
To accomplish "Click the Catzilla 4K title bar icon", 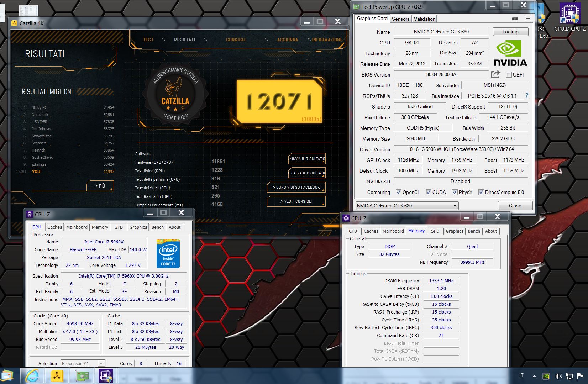I will click(14, 23).
